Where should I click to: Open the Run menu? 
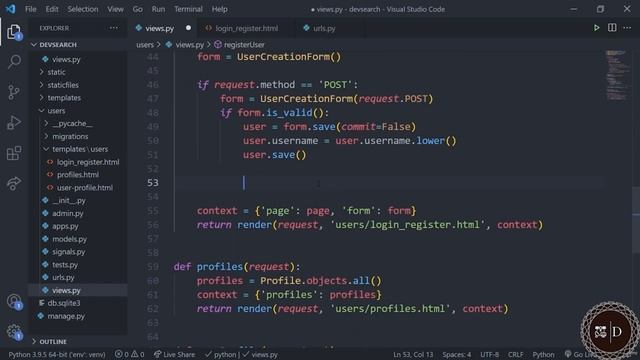pos(158,9)
